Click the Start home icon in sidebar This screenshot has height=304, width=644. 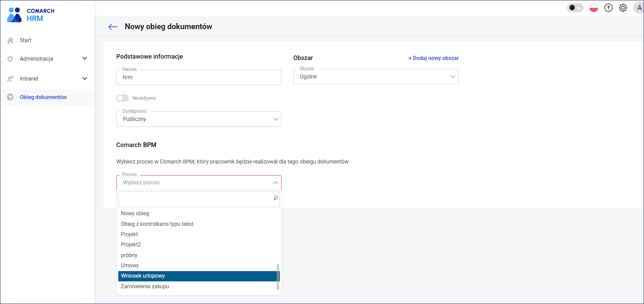pyautogui.click(x=10, y=40)
